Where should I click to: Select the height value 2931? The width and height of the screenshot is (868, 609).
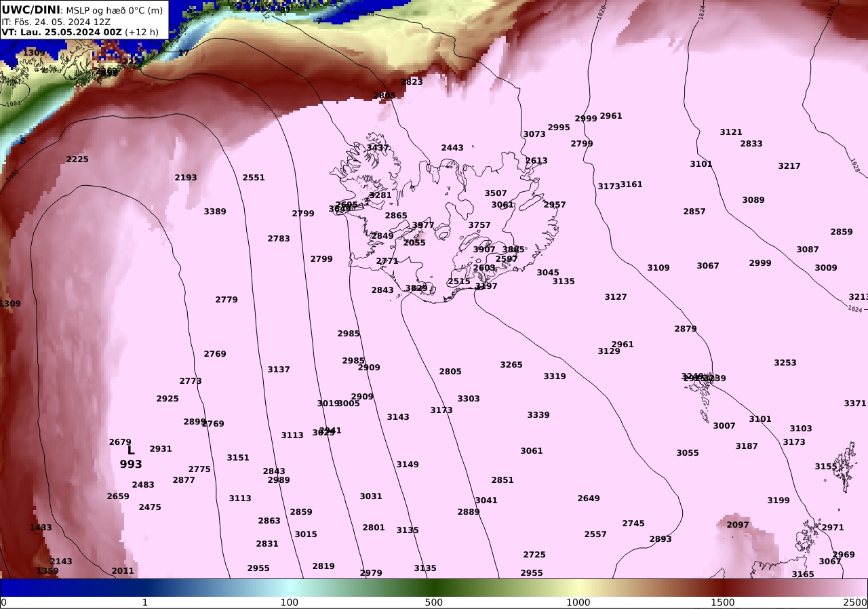161,449
